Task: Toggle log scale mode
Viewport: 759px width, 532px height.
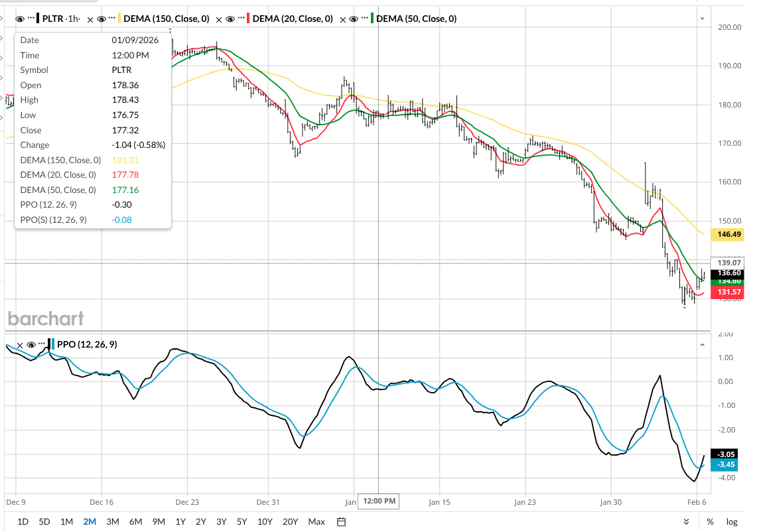Action: pyautogui.click(x=732, y=522)
